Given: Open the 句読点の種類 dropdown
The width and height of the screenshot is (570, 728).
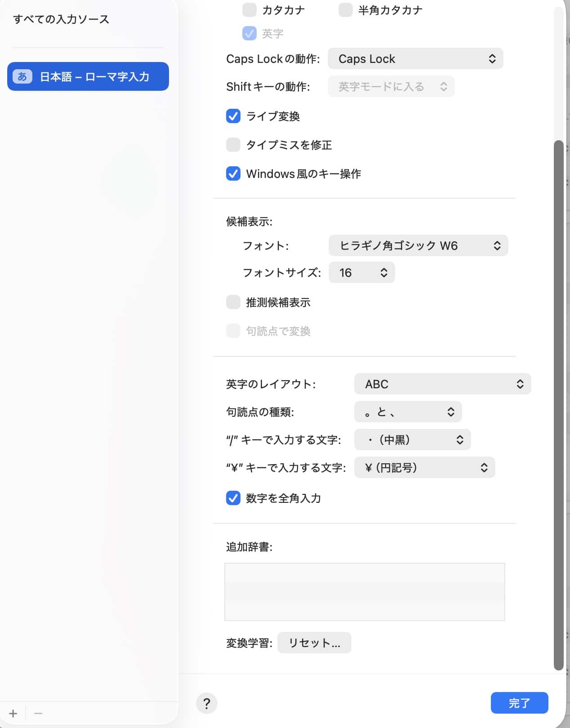Looking at the screenshot, I should [408, 412].
